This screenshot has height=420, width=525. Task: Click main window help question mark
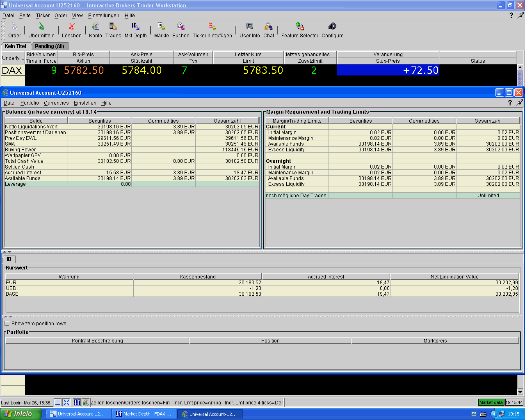coord(511,15)
